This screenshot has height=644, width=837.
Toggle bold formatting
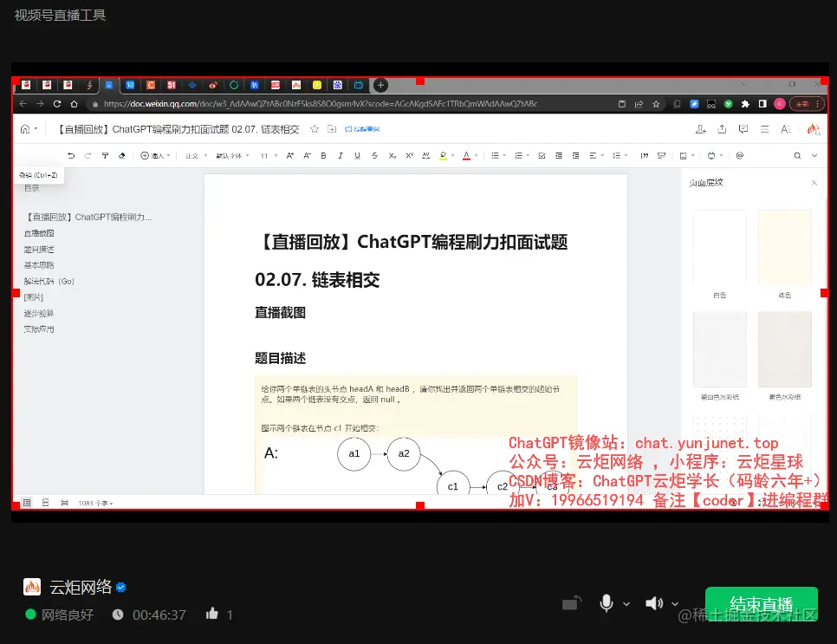(323, 155)
